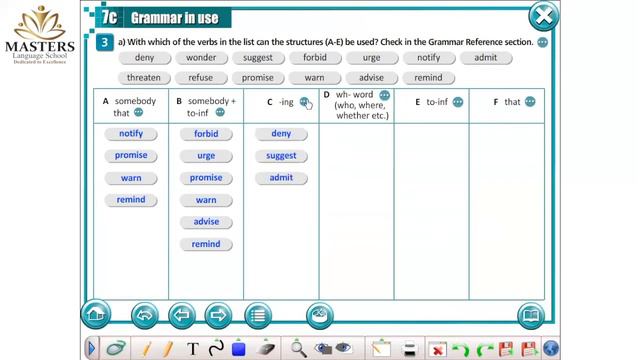Select the thick orange highlighter tool
This screenshot has height=360, width=640.
coord(168,349)
